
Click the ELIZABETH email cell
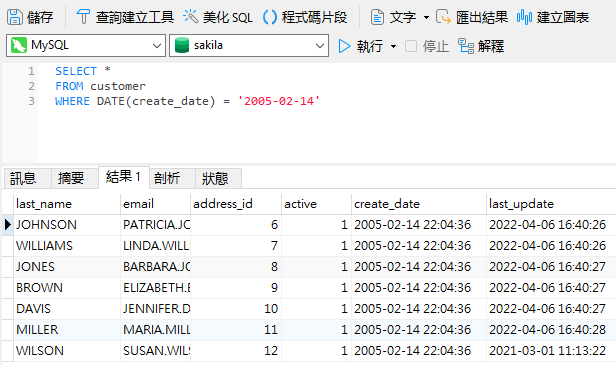(155, 288)
